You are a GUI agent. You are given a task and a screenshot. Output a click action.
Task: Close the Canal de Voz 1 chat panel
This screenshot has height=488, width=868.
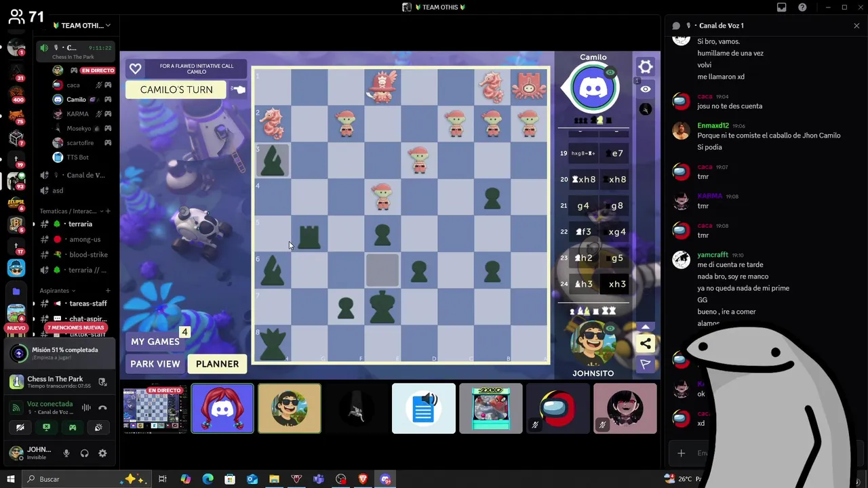point(856,26)
